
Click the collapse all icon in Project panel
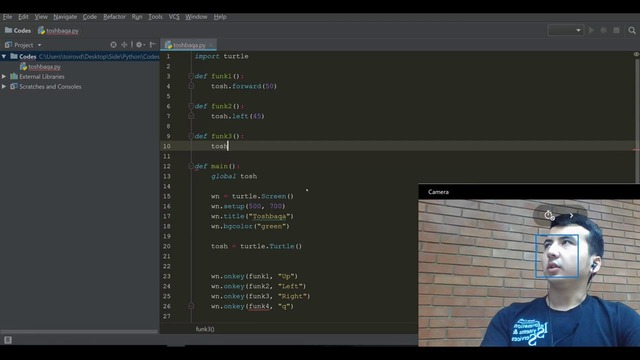124,44
